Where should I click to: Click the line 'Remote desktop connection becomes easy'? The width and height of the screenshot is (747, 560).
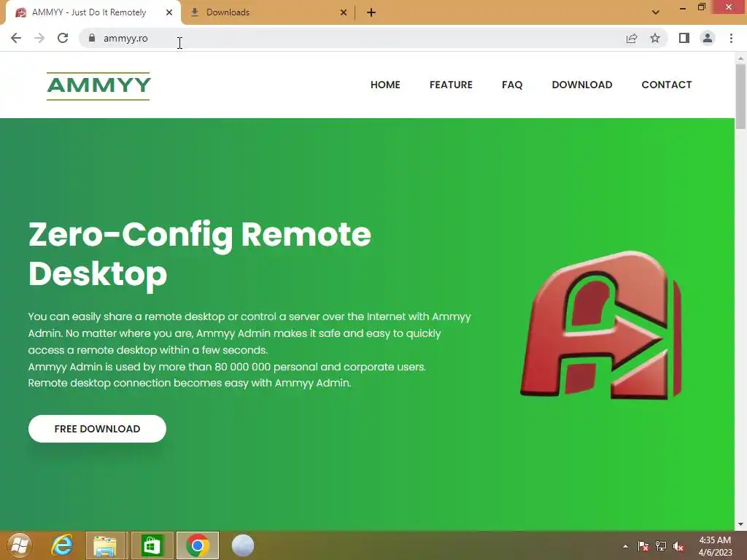pos(190,383)
